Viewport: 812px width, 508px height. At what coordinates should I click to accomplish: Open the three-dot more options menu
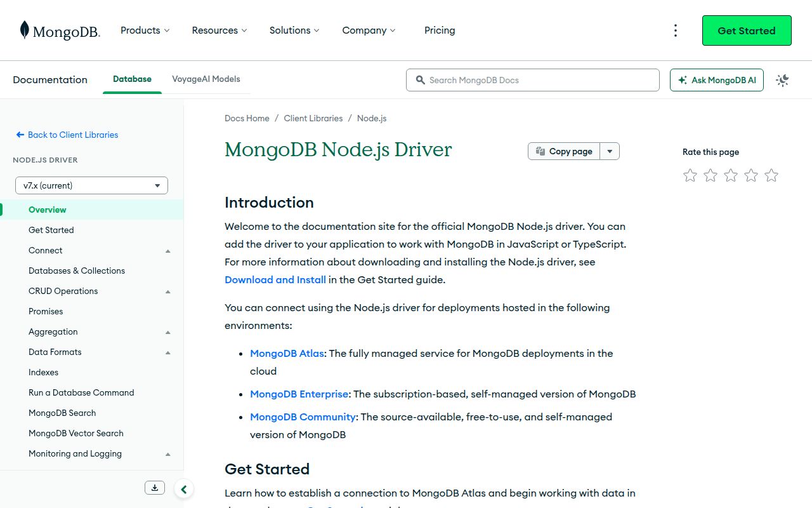pos(676,30)
